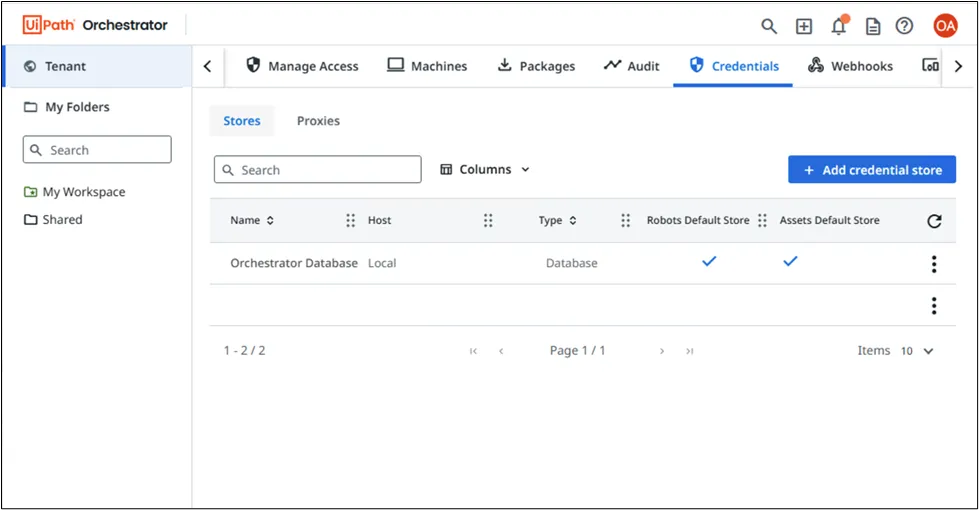Click the Assets Default Store column header
The width and height of the screenshot is (979, 510).
point(829,220)
